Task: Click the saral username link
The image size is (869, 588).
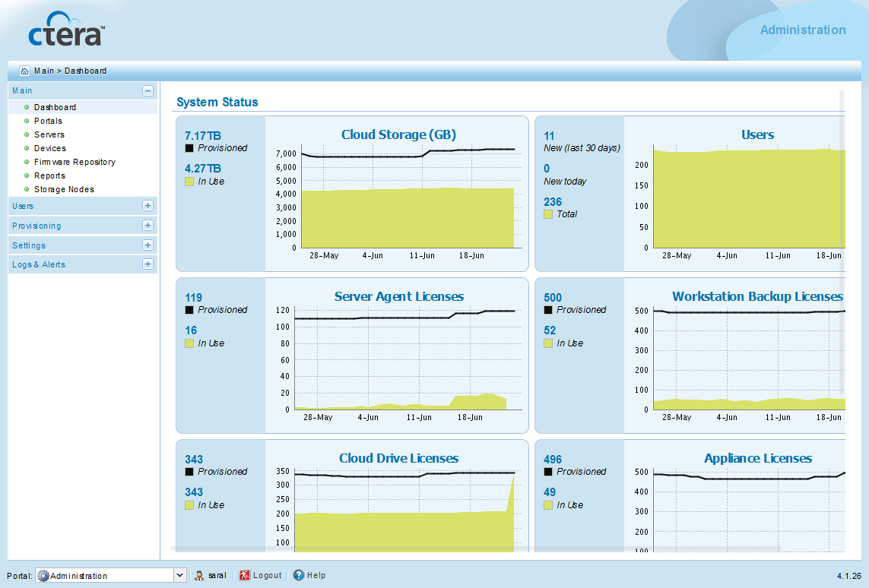Action: click(217, 575)
